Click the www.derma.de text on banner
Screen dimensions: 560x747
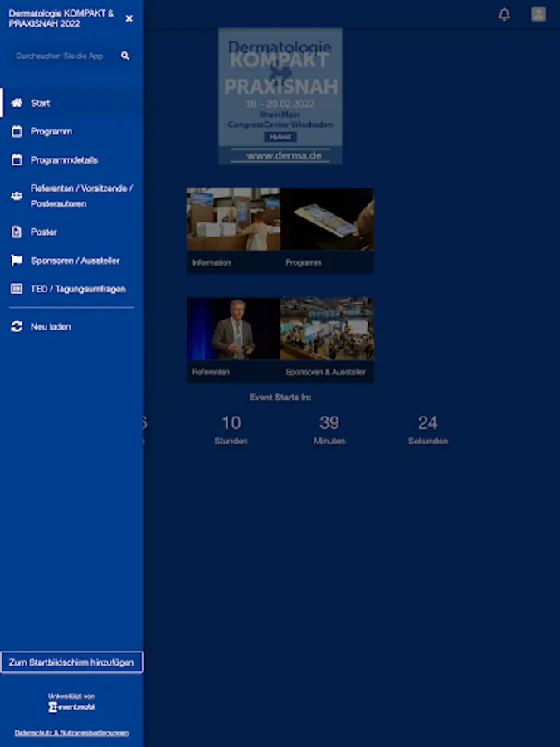285,156
